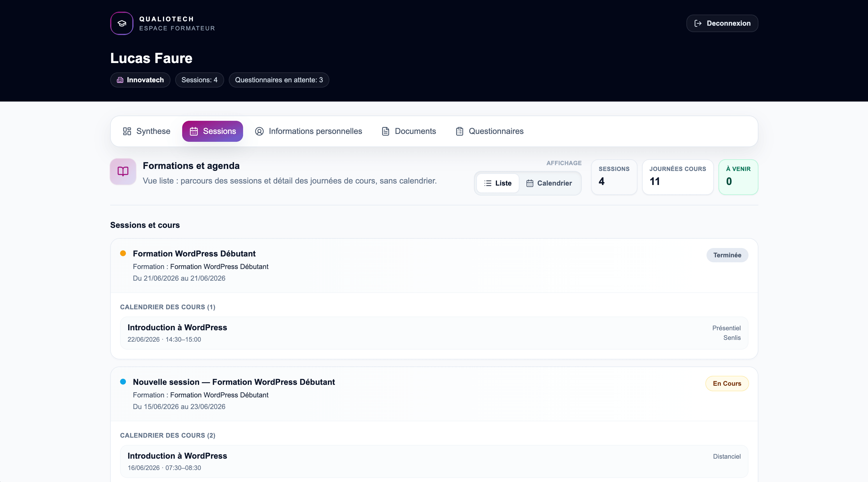Click the Synthese grid icon
Screen dimensions: 868x482
[127, 131]
